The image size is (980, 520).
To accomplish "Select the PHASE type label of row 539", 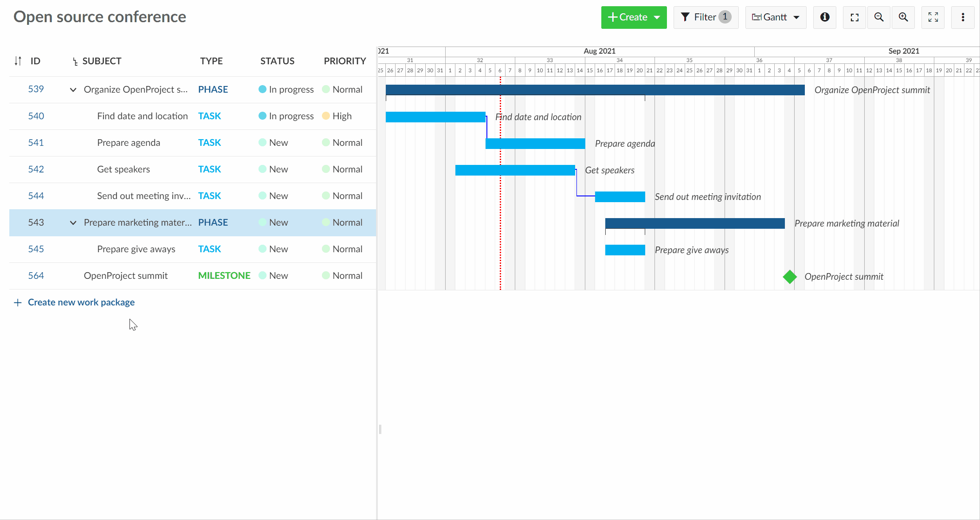I will pyautogui.click(x=213, y=89).
